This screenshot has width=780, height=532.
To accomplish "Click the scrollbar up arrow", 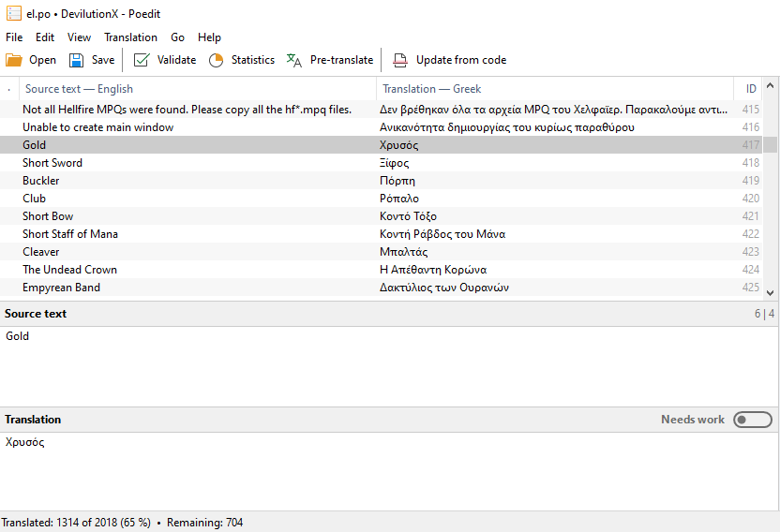I will pyautogui.click(x=770, y=85).
